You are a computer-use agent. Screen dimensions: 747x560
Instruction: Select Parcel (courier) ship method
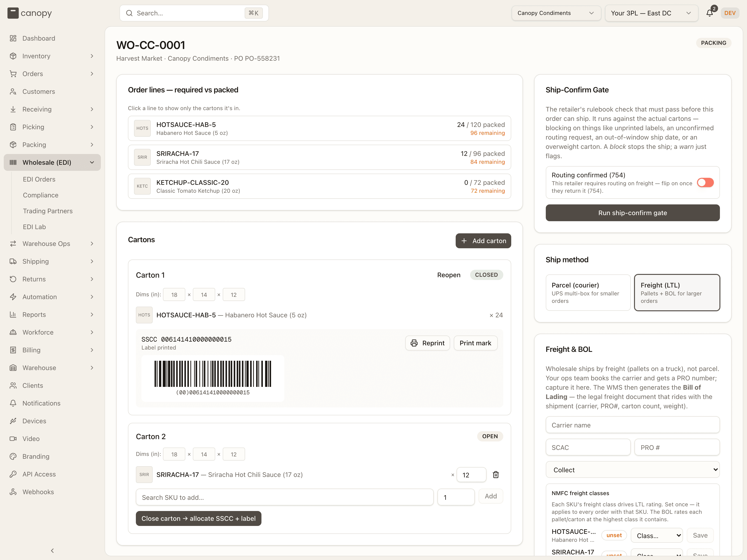(x=588, y=293)
